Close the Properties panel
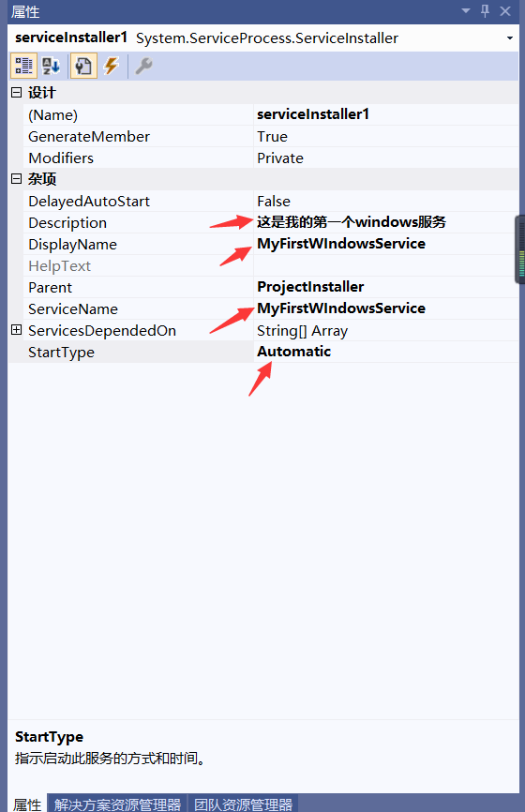Viewport: 525px width, 812px height. tap(505, 11)
